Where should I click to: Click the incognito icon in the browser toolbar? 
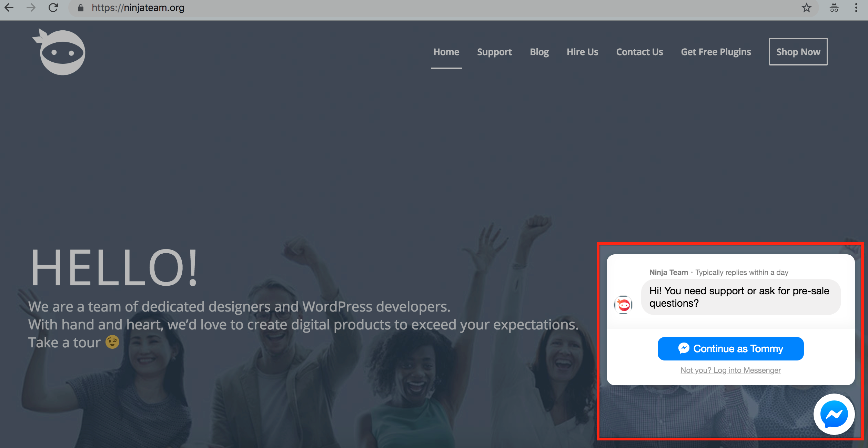(x=834, y=8)
